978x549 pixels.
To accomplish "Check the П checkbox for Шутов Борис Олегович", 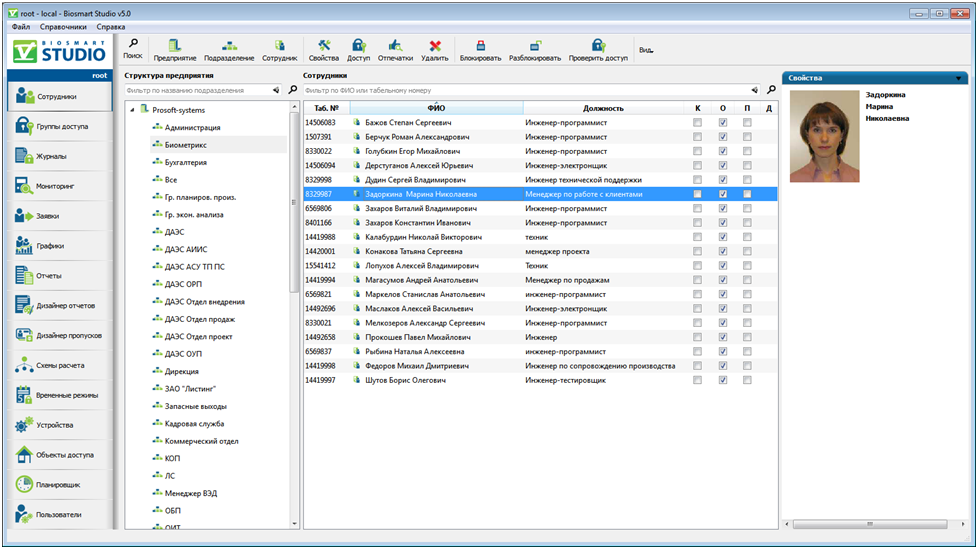I will click(x=747, y=381).
